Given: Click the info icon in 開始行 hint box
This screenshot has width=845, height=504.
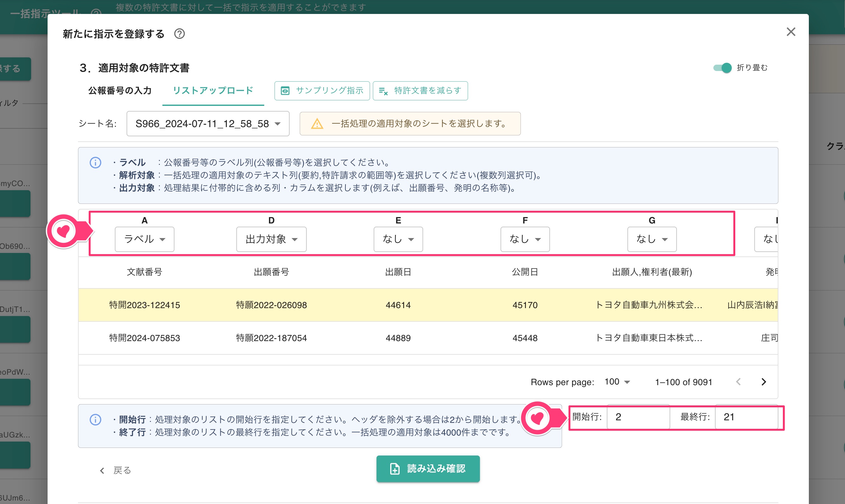Looking at the screenshot, I should point(95,420).
